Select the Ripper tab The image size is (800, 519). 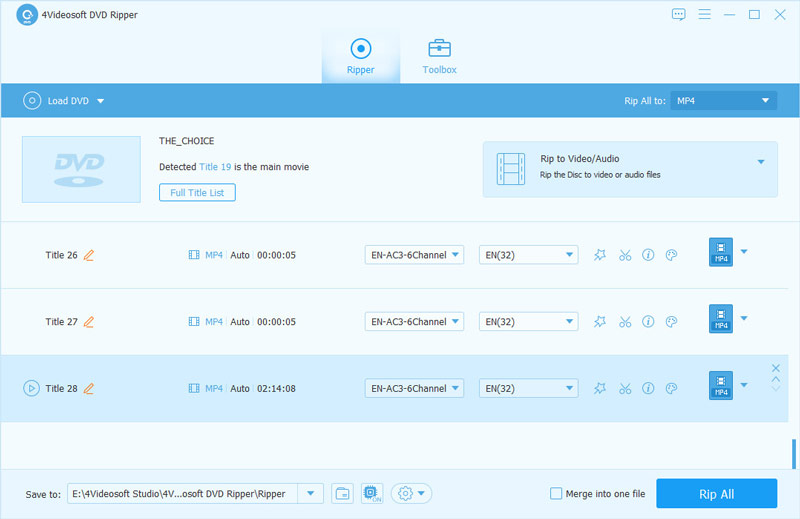tap(360, 56)
